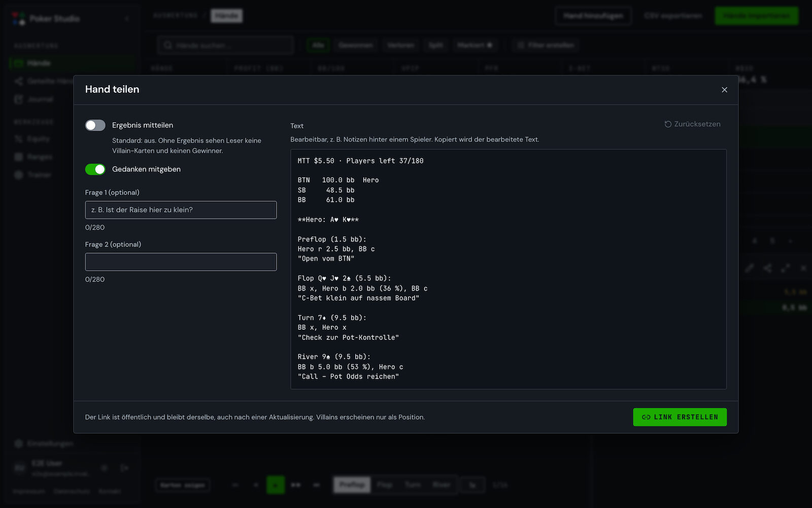
Task: Select the Turn street tab behind the dialog
Action: [x=413, y=485]
